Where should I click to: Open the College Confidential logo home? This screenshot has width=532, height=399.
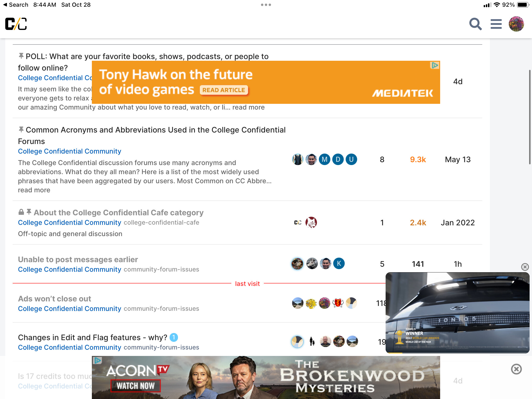point(16,24)
